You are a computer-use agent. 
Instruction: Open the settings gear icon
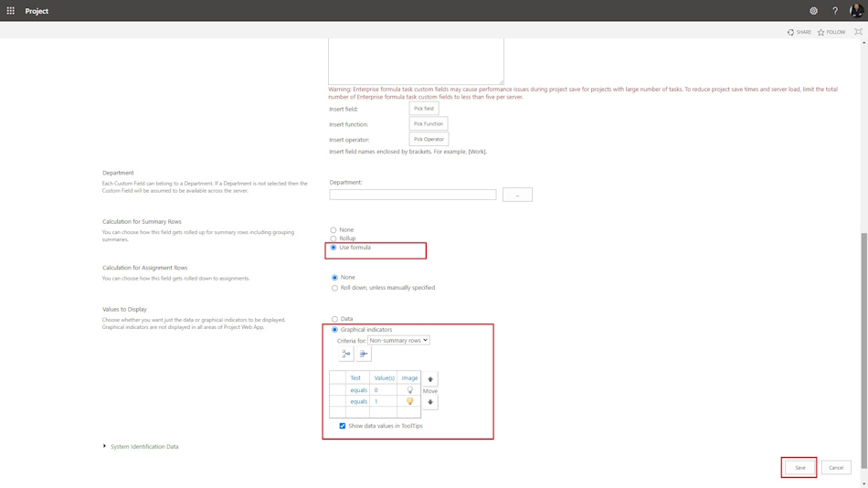813,11
